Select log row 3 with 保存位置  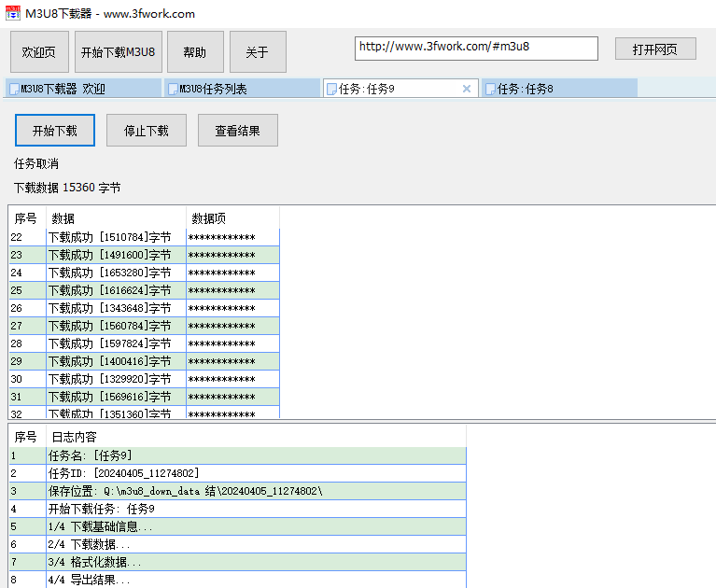[185, 491]
